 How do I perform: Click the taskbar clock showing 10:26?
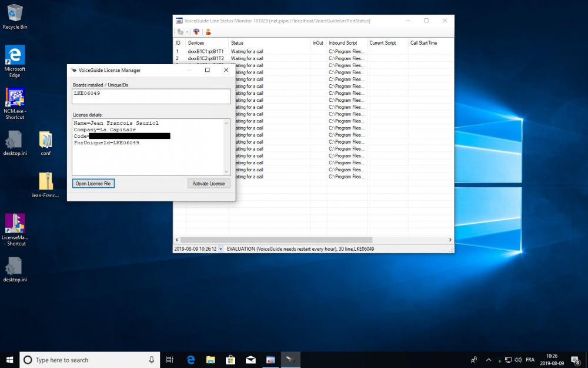click(552, 360)
